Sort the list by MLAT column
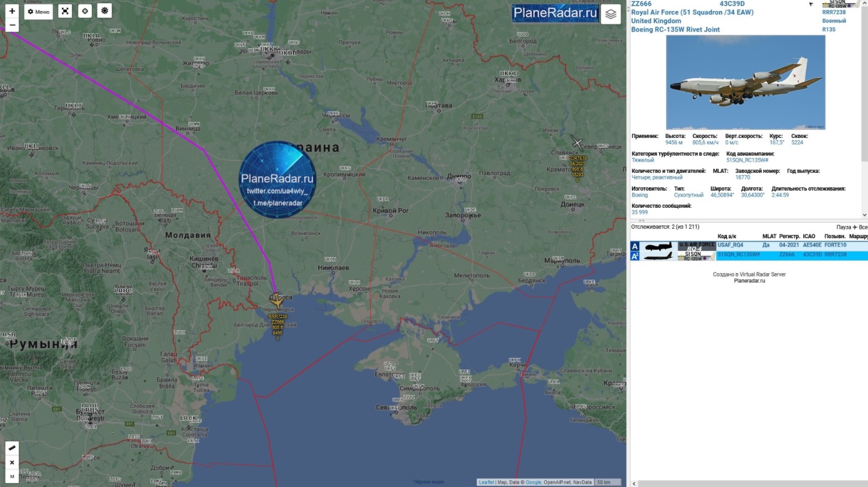 [x=769, y=237]
